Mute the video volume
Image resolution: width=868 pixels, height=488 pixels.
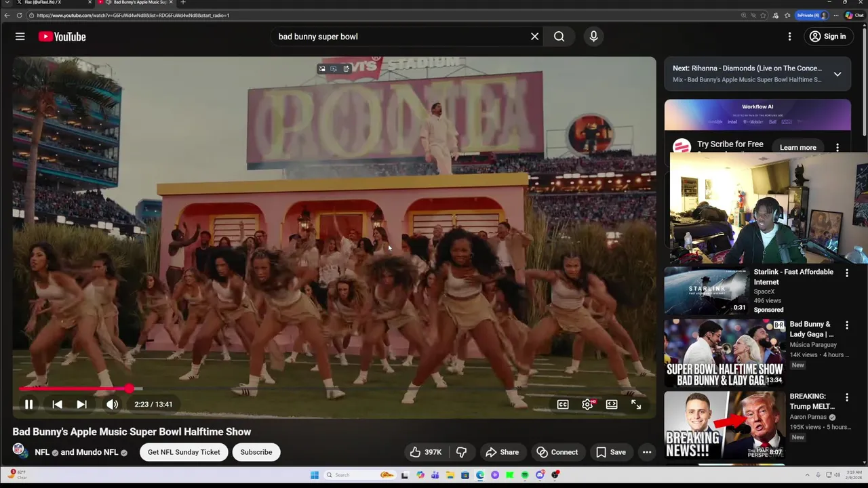pyautogui.click(x=112, y=405)
